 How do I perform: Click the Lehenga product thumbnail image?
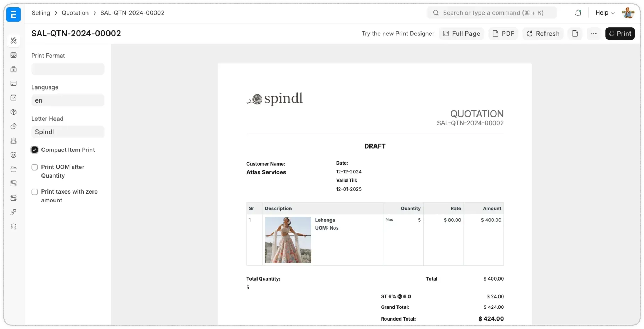point(287,239)
